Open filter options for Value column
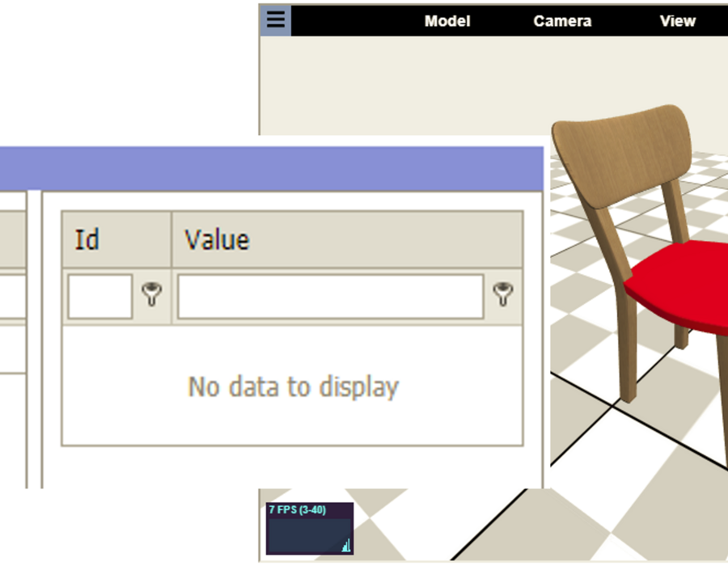728x566 pixels. tap(503, 294)
